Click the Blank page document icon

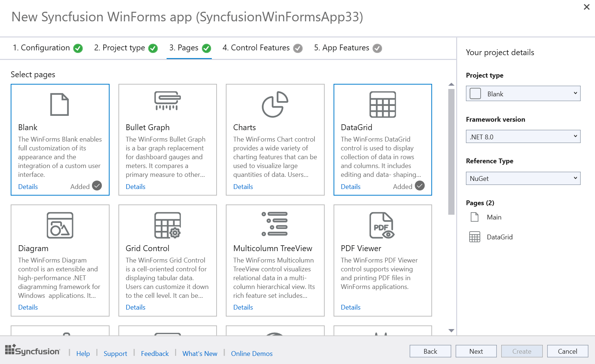coord(60,104)
